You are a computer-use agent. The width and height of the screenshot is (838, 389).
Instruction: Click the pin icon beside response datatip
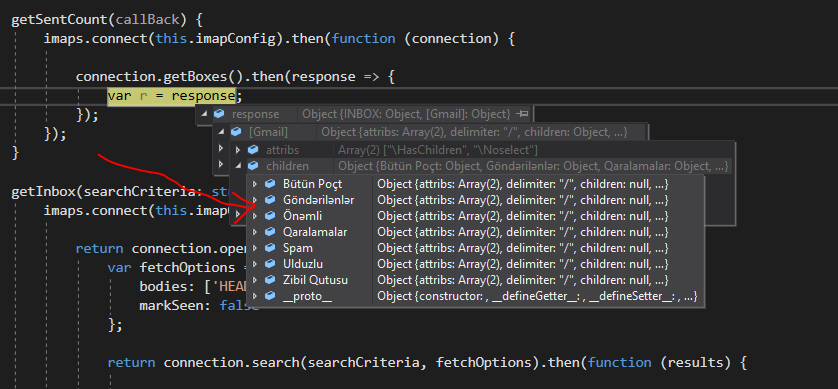[523, 114]
